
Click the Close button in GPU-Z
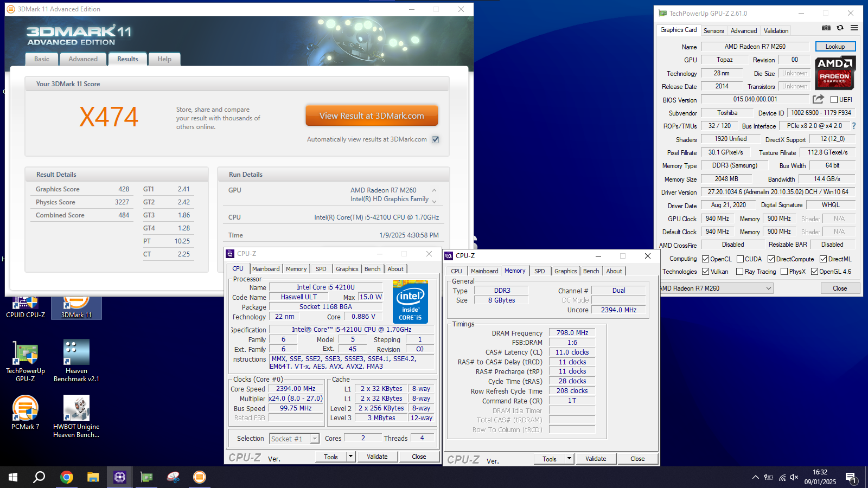click(x=840, y=288)
